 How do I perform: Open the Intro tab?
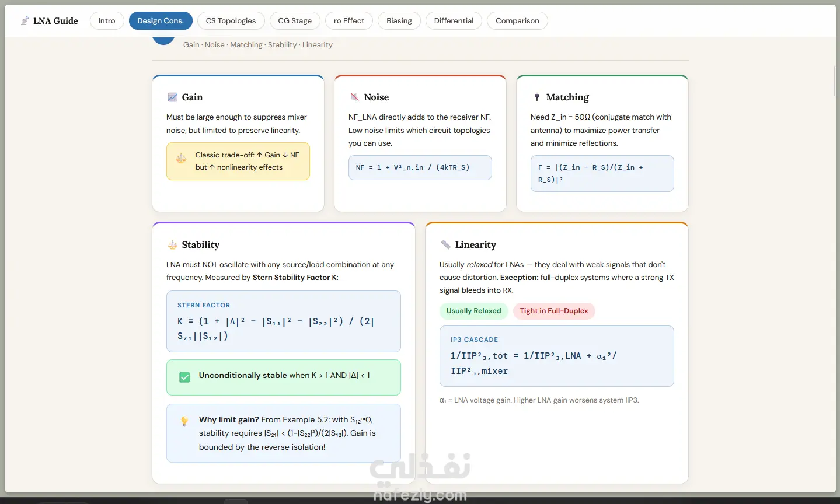(107, 21)
